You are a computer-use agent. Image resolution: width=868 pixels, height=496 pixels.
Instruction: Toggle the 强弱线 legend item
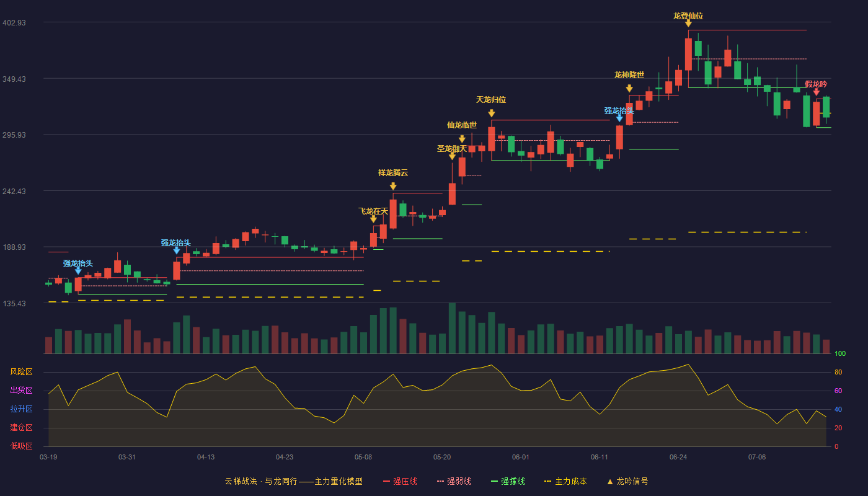454,481
